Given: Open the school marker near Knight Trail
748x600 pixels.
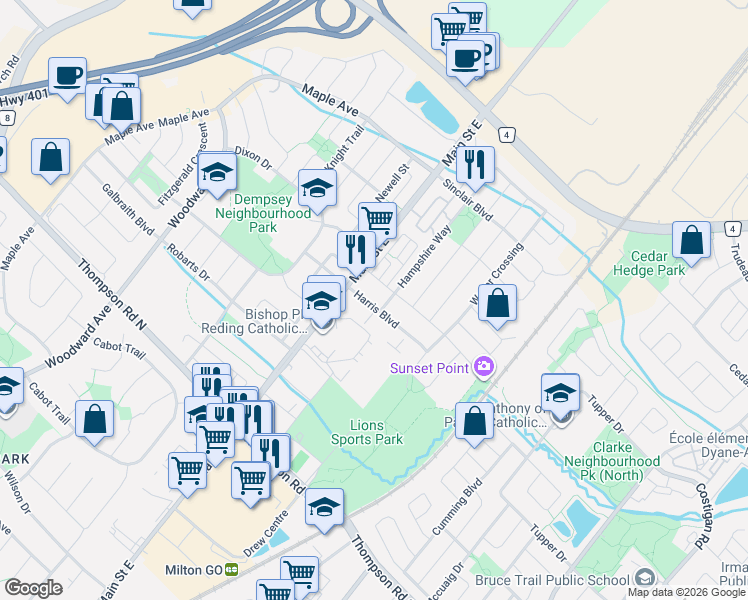Looking at the screenshot, I should 317,189.
